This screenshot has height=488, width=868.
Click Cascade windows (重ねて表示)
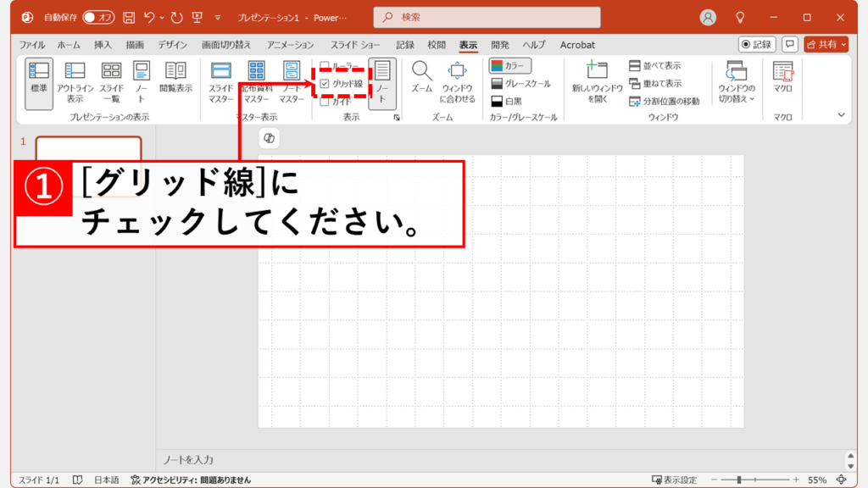click(x=655, y=84)
